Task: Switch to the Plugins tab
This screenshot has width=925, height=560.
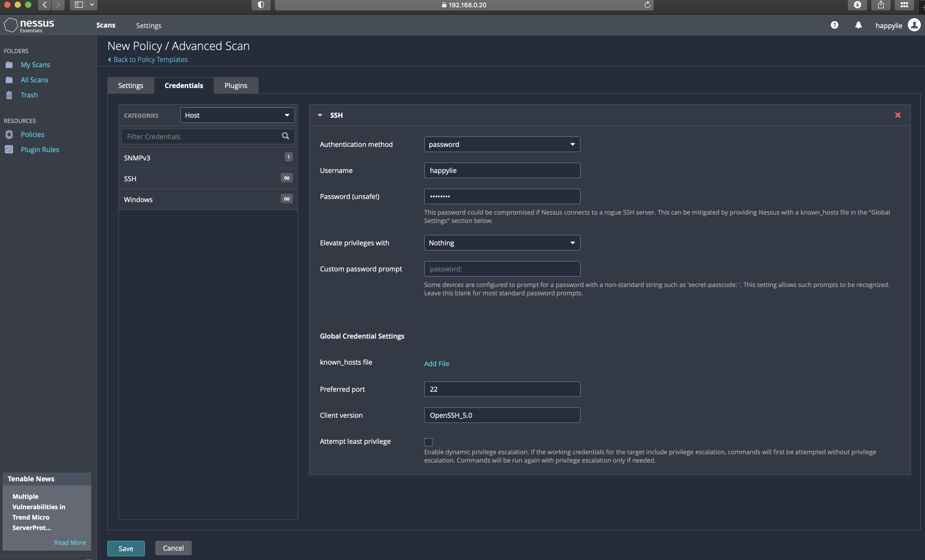Action: [x=236, y=85]
